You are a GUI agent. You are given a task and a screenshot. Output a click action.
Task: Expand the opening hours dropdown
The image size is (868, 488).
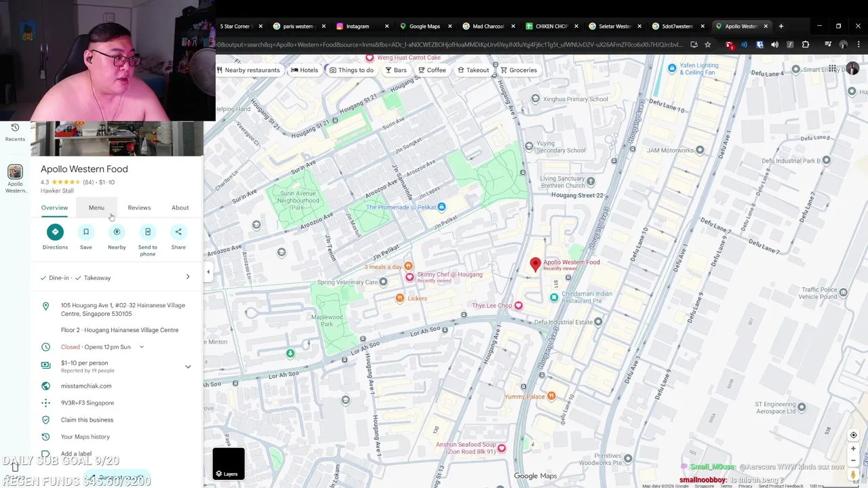[142, 347]
